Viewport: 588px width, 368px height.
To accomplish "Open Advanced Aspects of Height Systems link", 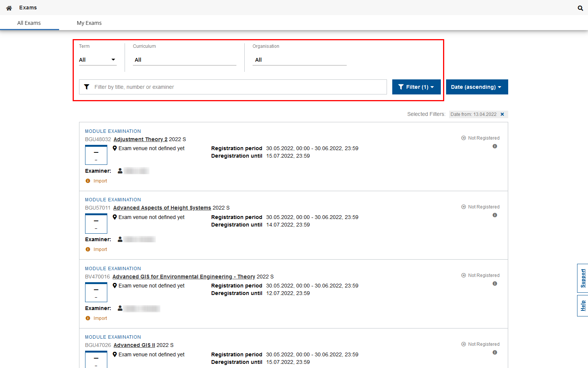I will pyautogui.click(x=162, y=208).
